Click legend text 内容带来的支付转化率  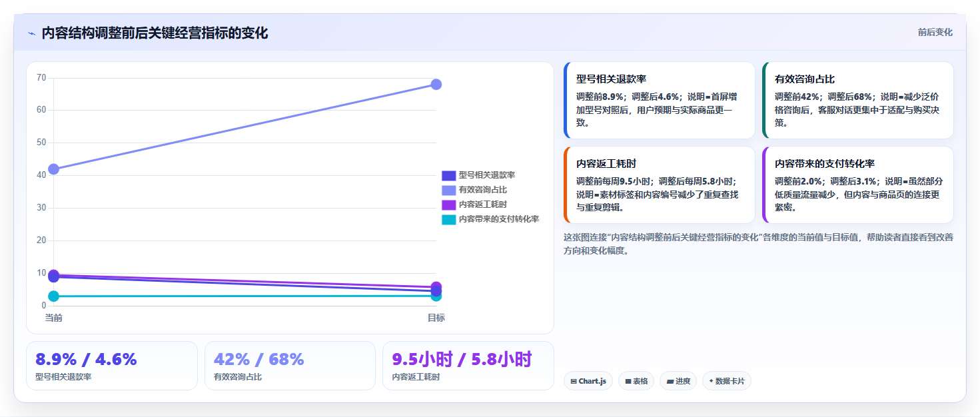click(x=498, y=219)
